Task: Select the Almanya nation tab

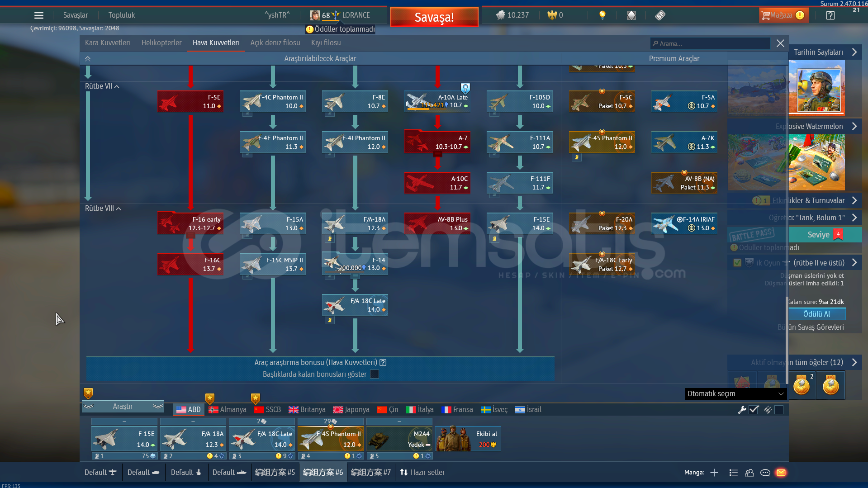Action: coord(228,410)
